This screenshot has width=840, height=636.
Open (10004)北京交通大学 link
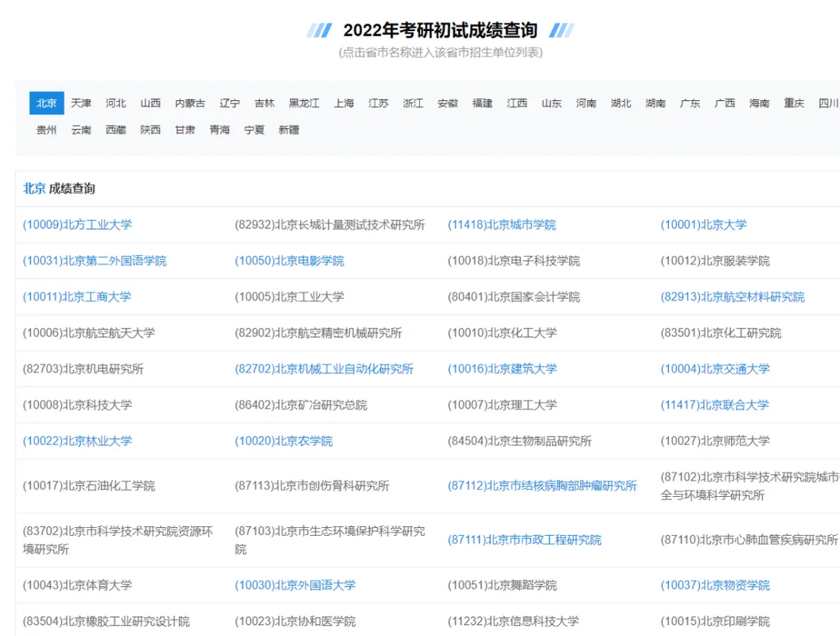coord(715,369)
